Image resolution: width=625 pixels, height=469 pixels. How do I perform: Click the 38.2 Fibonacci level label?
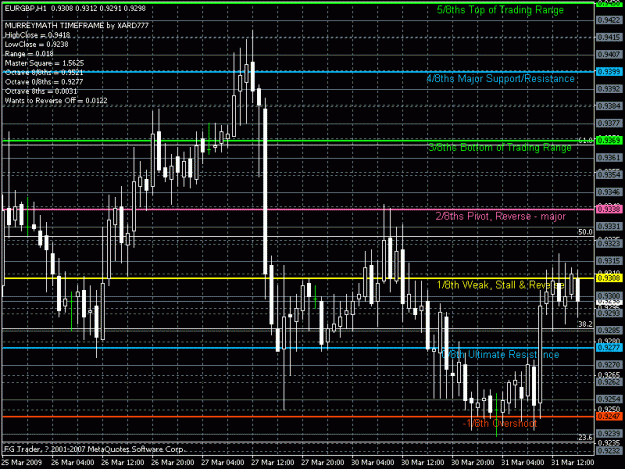coord(585,324)
